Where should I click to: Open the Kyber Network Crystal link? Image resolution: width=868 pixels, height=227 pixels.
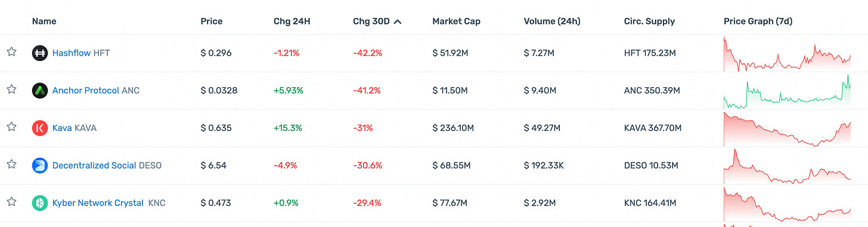point(98,203)
